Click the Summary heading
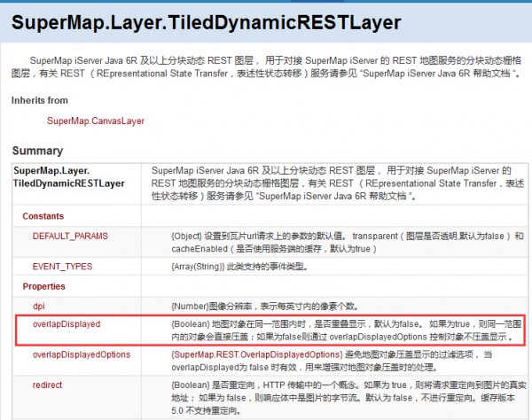 pyautogui.click(x=37, y=151)
